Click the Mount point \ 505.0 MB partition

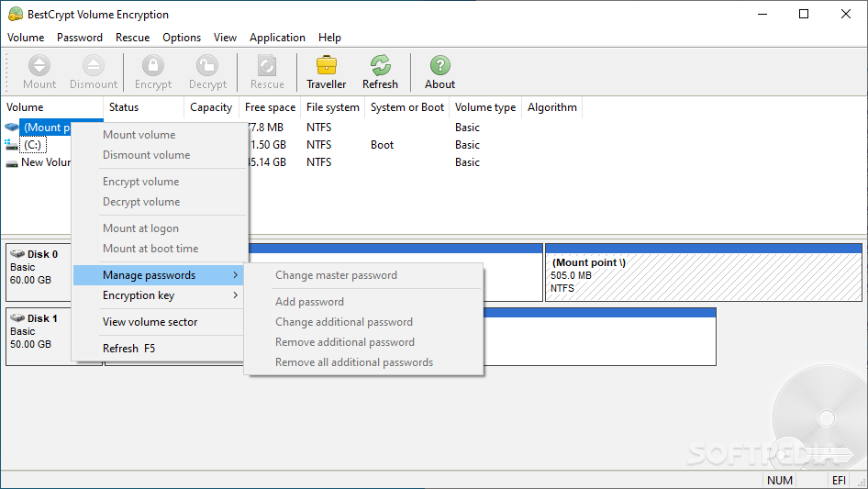pyautogui.click(x=704, y=272)
